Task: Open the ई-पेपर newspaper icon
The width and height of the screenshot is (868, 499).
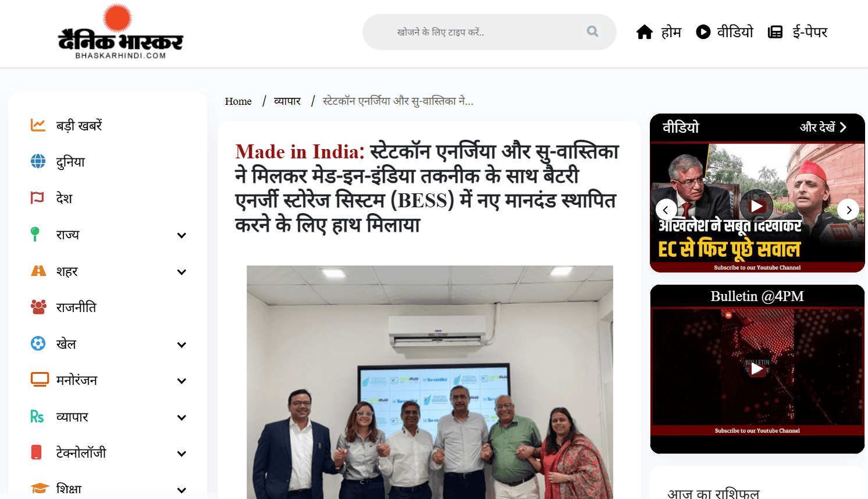Action: 775,32
